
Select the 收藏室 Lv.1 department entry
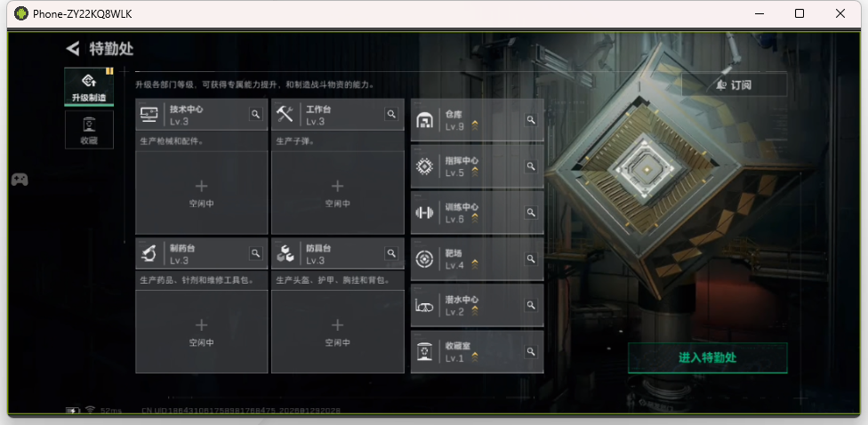pyautogui.click(x=467, y=352)
